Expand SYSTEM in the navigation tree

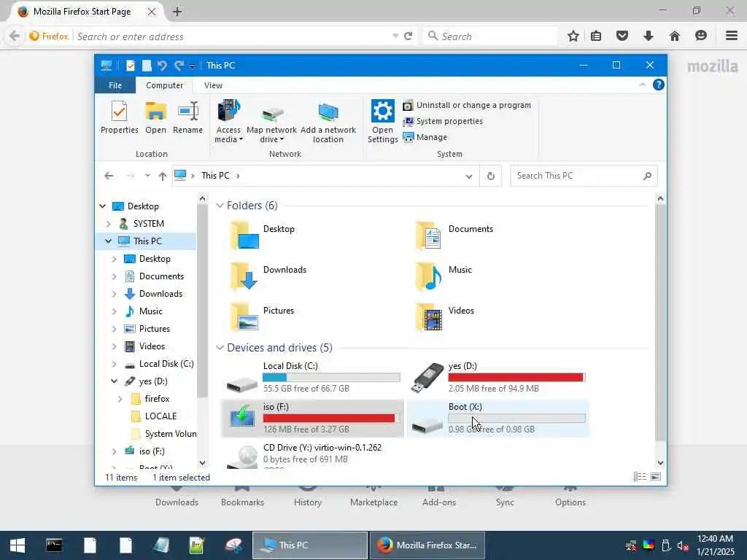(x=108, y=224)
